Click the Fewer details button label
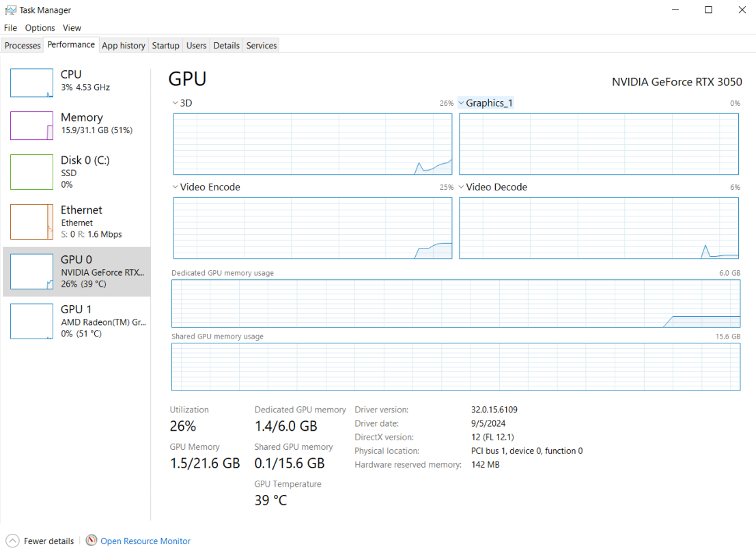The image size is (756, 555). (x=48, y=541)
